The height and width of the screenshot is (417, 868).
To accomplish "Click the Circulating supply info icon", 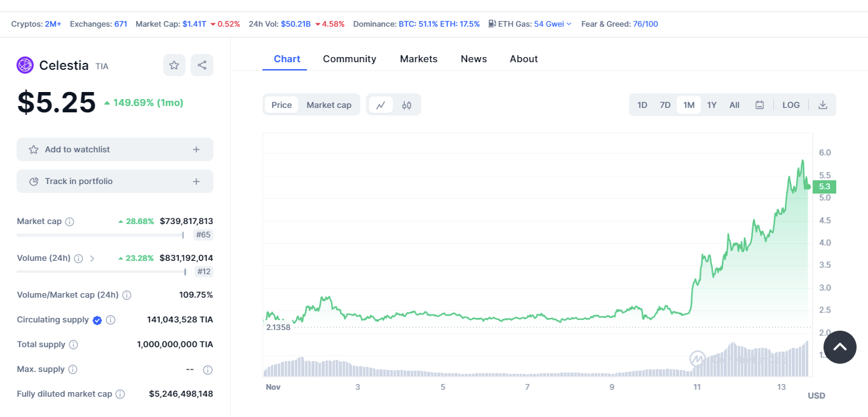I will point(111,320).
